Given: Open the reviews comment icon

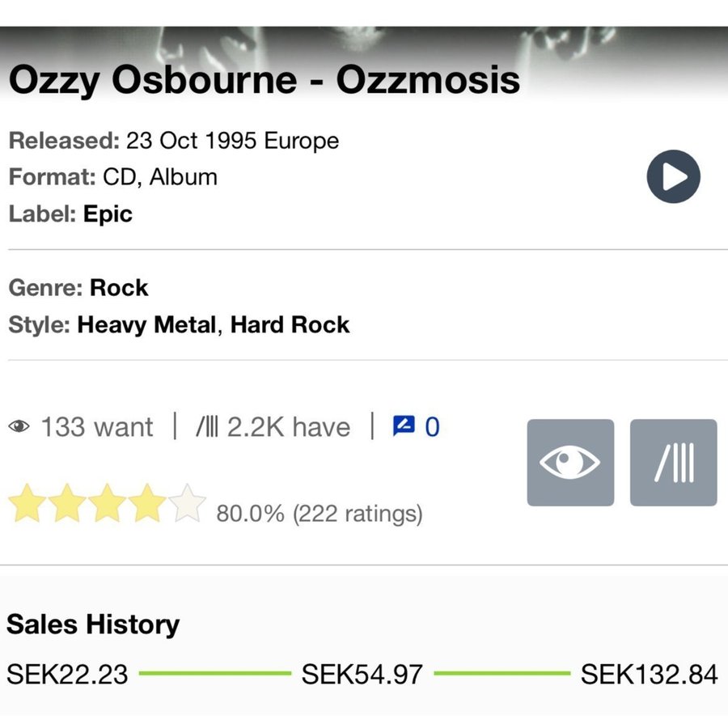Looking at the screenshot, I should tap(404, 425).
